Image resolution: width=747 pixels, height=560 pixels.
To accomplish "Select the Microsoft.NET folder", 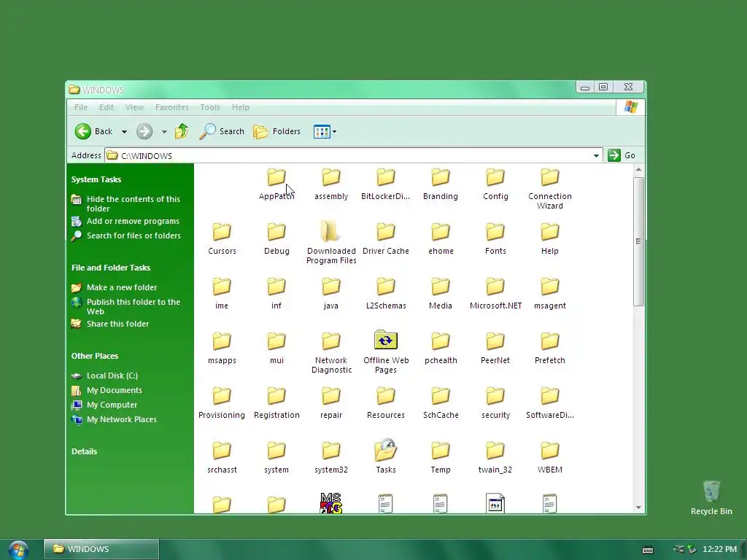I will (495, 293).
